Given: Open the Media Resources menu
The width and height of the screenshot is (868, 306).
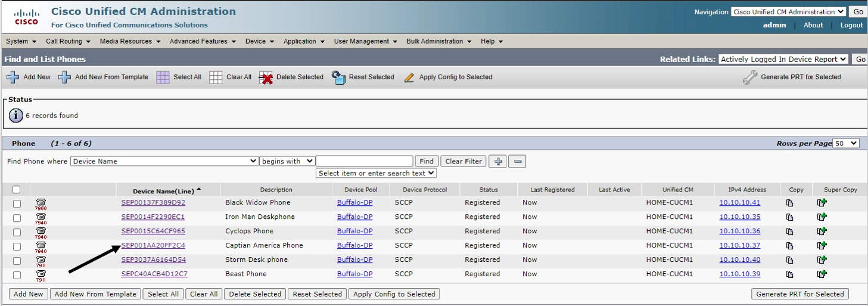Looking at the screenshot, I should pyautogui.click(x=130, y=41).
